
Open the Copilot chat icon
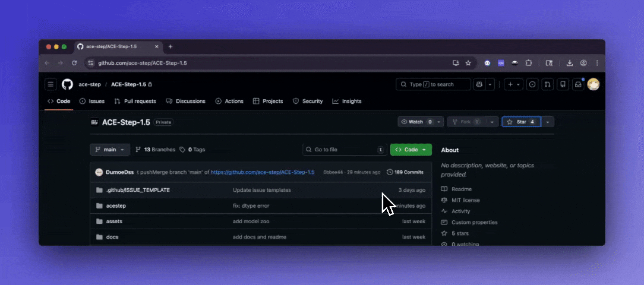[479, 84]
